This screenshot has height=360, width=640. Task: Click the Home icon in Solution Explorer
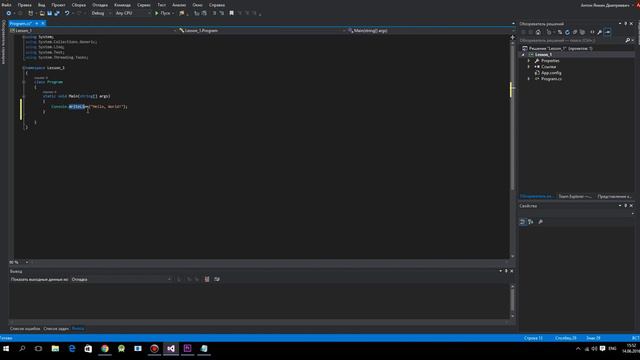click(538, 32)
